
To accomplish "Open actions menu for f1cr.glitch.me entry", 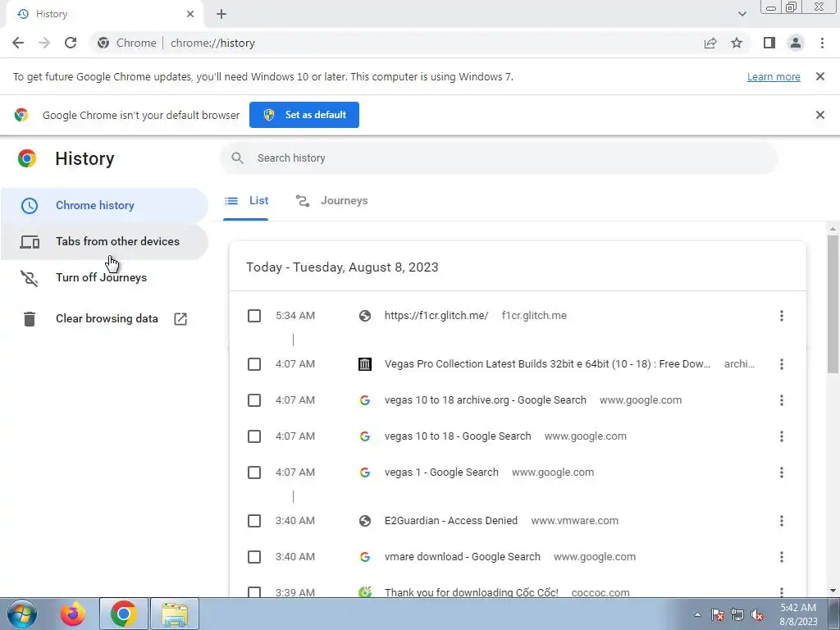I will point(781,316).
